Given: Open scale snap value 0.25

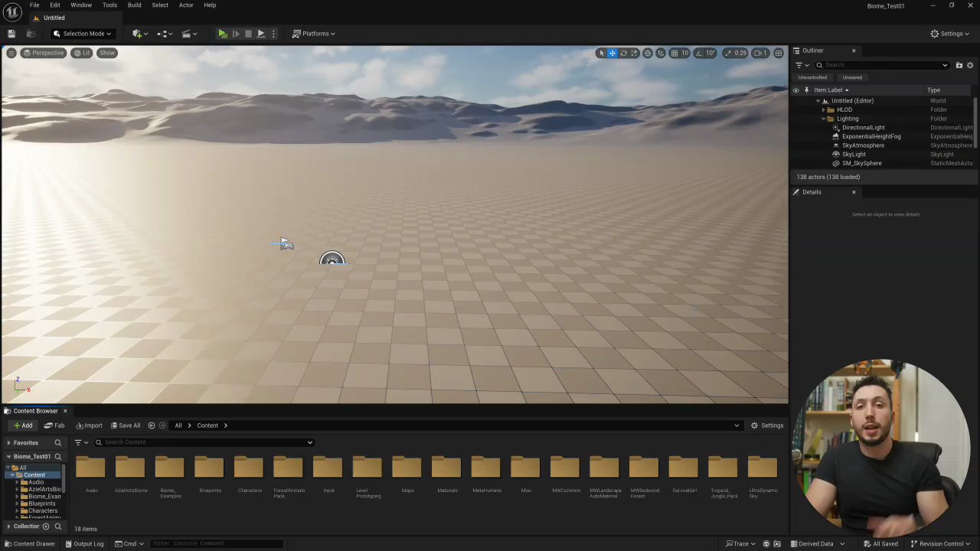Looking at the screenshot, I should (740, 53).
